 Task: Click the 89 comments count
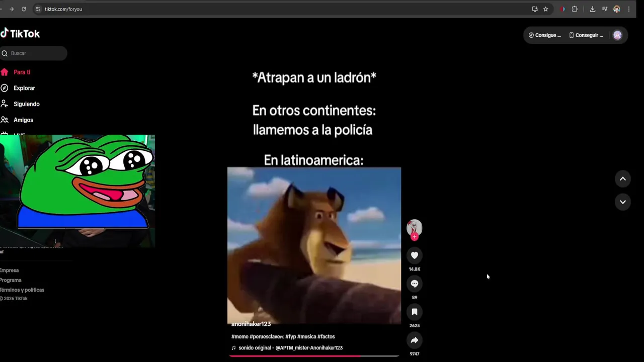point(415,298)
